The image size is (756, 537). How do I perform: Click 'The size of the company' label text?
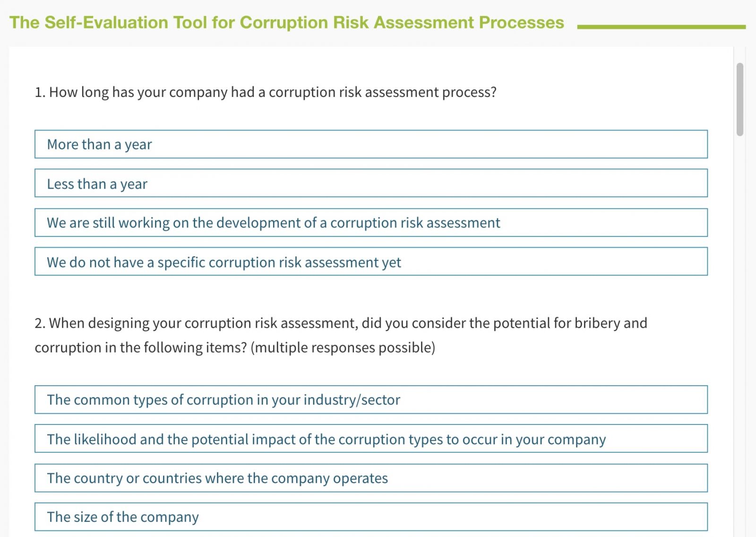(x=123, y=517)
